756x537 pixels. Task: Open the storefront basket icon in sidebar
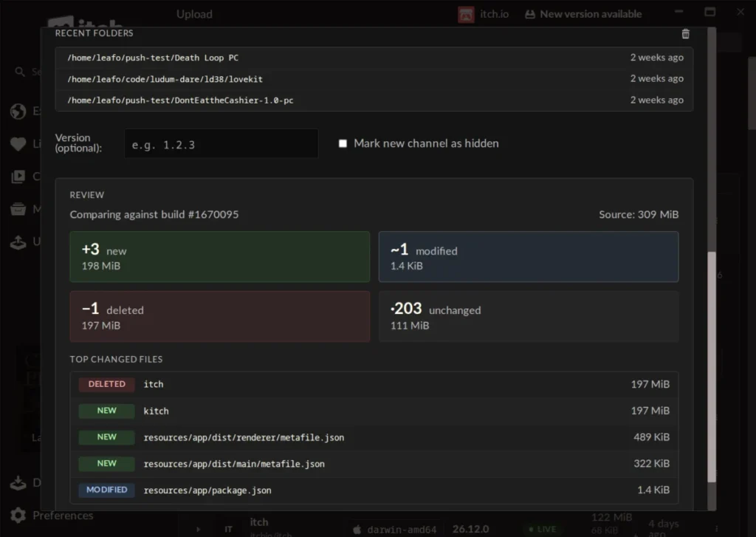coord(18,209)
